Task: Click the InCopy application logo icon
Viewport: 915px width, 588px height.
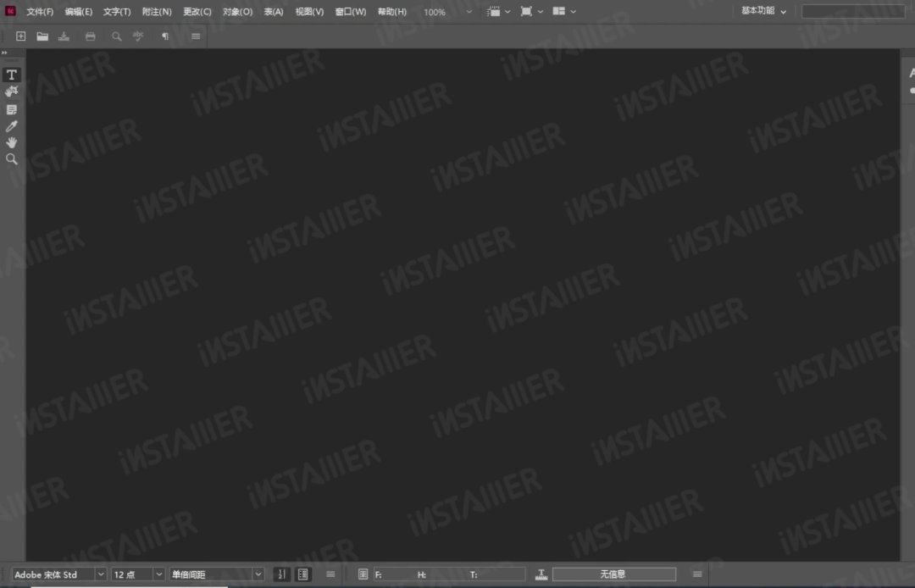Action: click(10, 11)
